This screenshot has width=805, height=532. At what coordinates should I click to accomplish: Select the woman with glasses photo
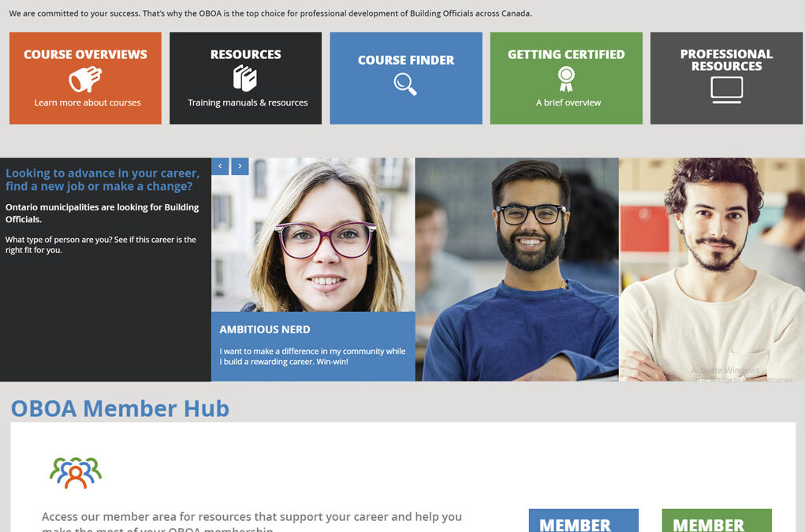tap(313, 235)
